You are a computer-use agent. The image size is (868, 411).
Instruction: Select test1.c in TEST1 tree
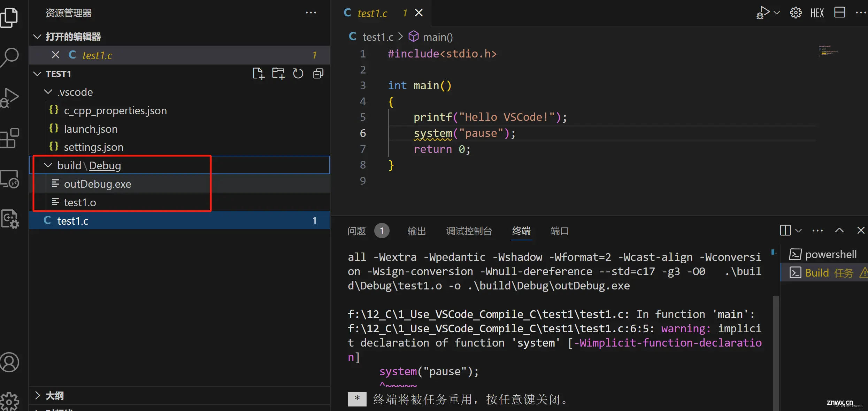pos(179,220)
